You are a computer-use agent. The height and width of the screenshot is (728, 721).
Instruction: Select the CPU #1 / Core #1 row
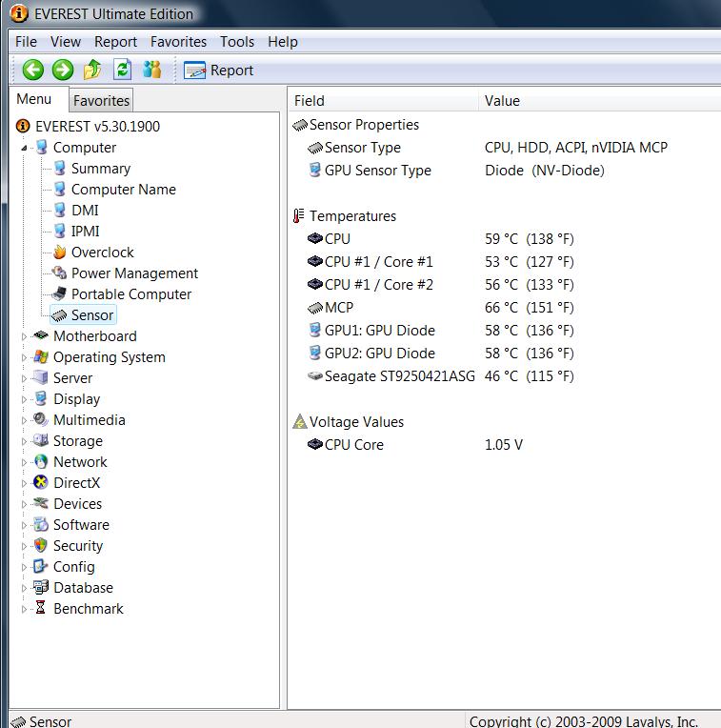[440, 262]
